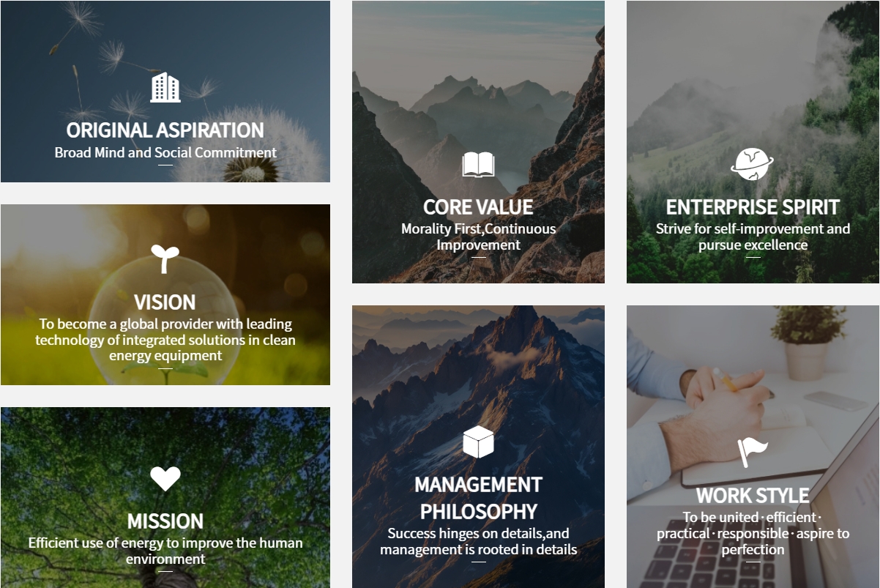Click the cube icon above Management Philosophy
880x588 pixels.
[x=478, y=442]
